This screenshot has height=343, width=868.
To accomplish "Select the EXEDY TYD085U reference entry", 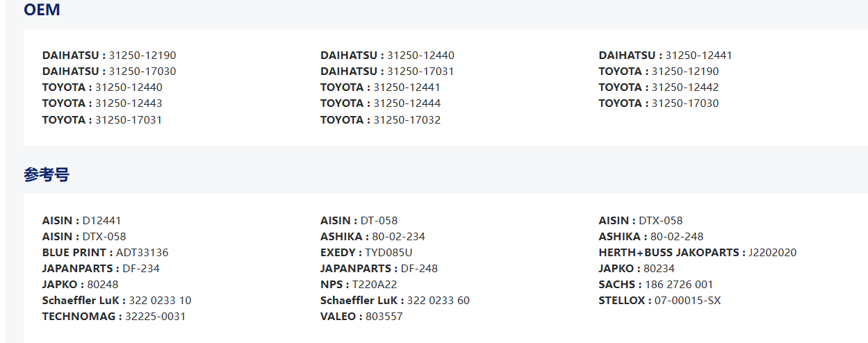I will click(388, 253).
